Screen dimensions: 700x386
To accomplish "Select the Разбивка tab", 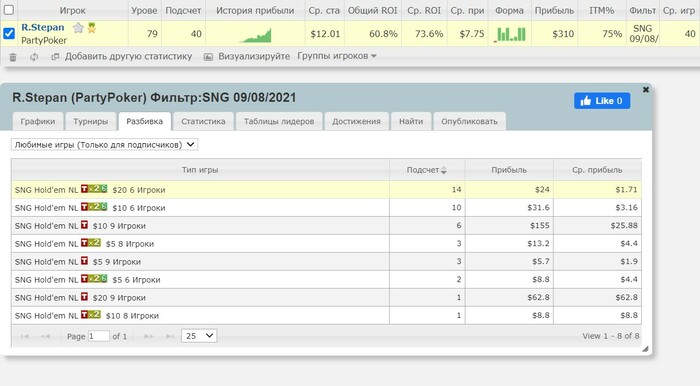I will [145, 121].
